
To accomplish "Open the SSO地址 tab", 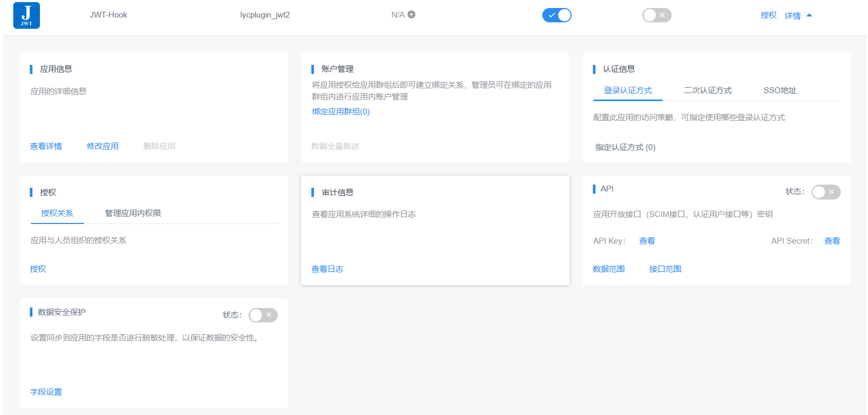I will [780, 90].
